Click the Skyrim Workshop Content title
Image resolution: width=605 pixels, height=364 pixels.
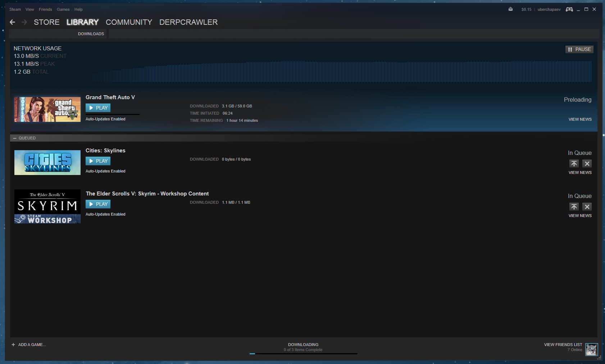[x=147, y=194]
